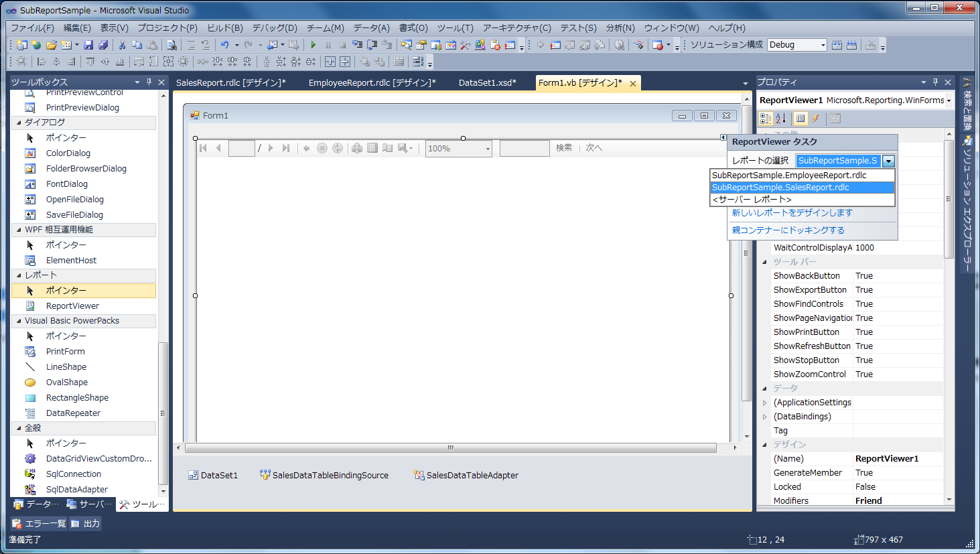Collapse the WPF 相互運用機能 toolbox group
Image resolution: width=980 pixels, height=554 pixels.
[x=19, y=230]
